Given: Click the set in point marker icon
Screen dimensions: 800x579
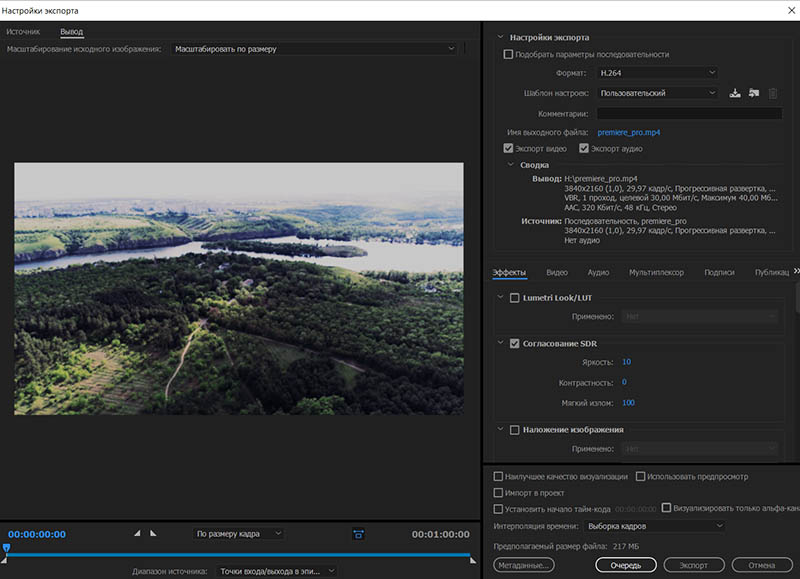Looking at the screenshot, I should 137,533.
